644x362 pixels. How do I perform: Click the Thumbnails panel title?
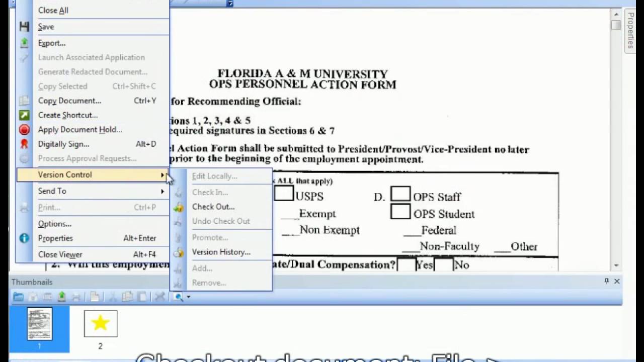click(x=32, y=282)
